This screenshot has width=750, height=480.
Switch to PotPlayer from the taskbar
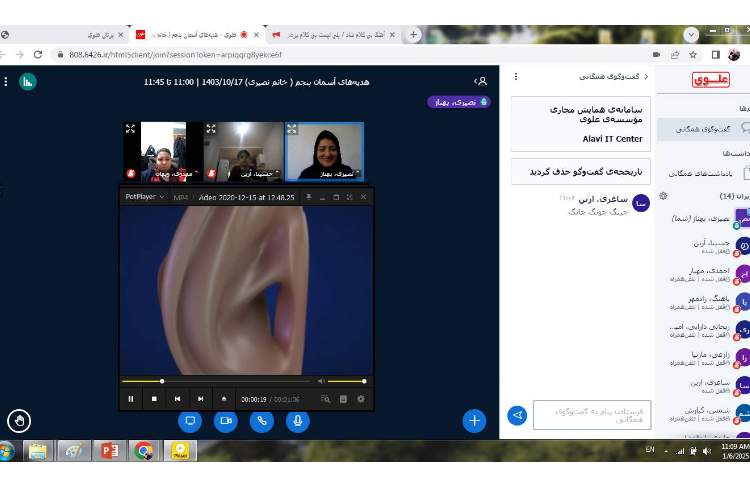180,451
